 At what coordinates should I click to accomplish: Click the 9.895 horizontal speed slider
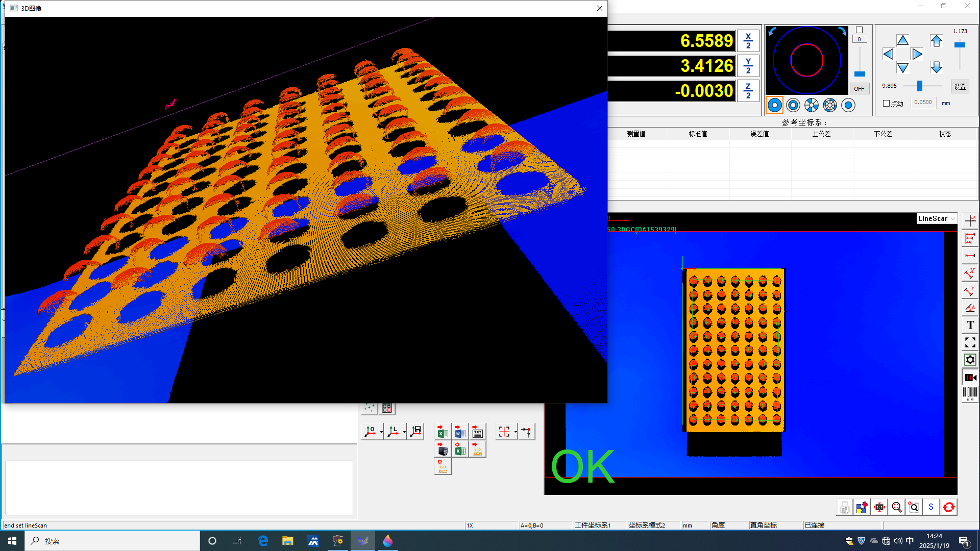tap(920, 86)
